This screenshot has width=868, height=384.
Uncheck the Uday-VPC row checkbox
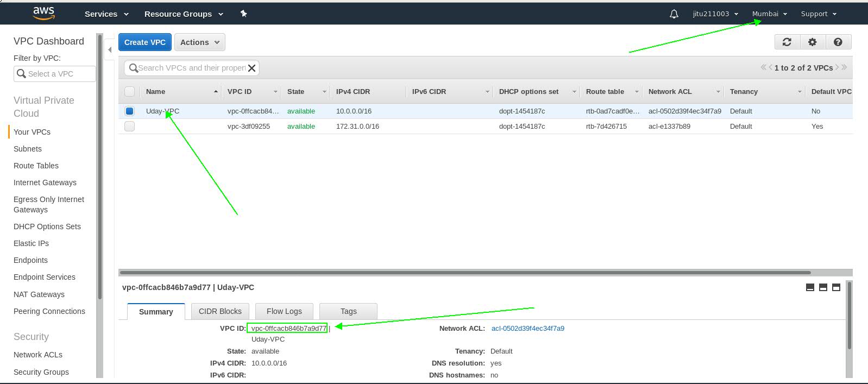click(x=129, y=111)
